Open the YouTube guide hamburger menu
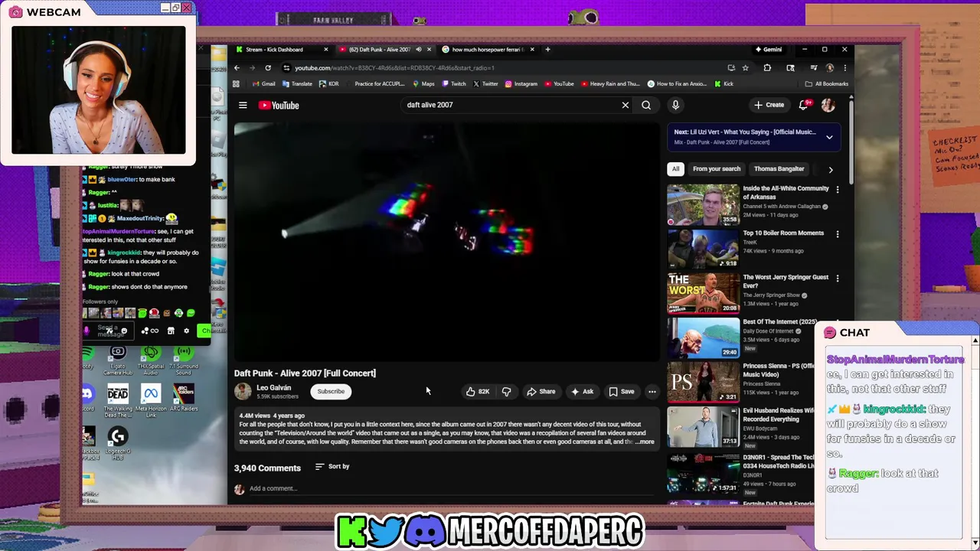The height and width of the screenshot is (551, 980). pos(243,106)
